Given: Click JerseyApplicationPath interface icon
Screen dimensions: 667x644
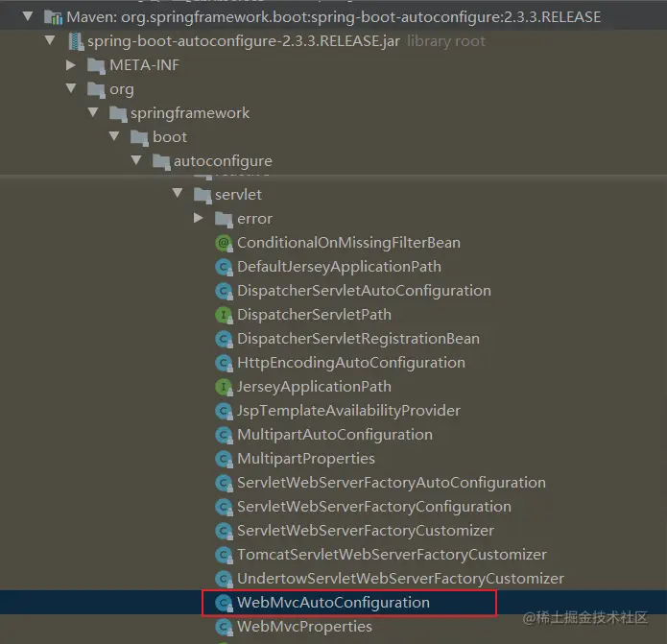Looking at the screenshot, I should [x=224, y=387].
